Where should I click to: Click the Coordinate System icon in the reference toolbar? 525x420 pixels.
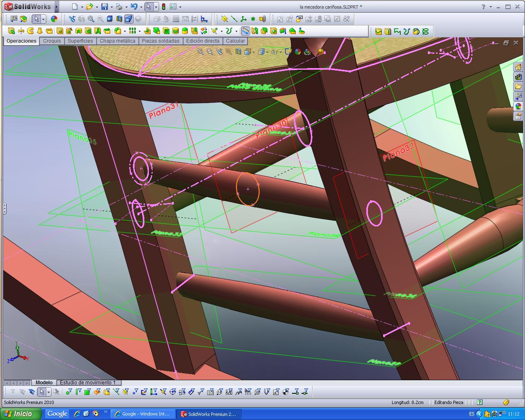tap(244, 19)
